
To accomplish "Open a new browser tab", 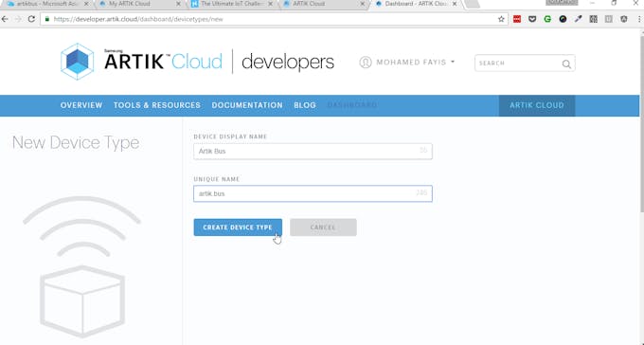I will tap(473, 4).
